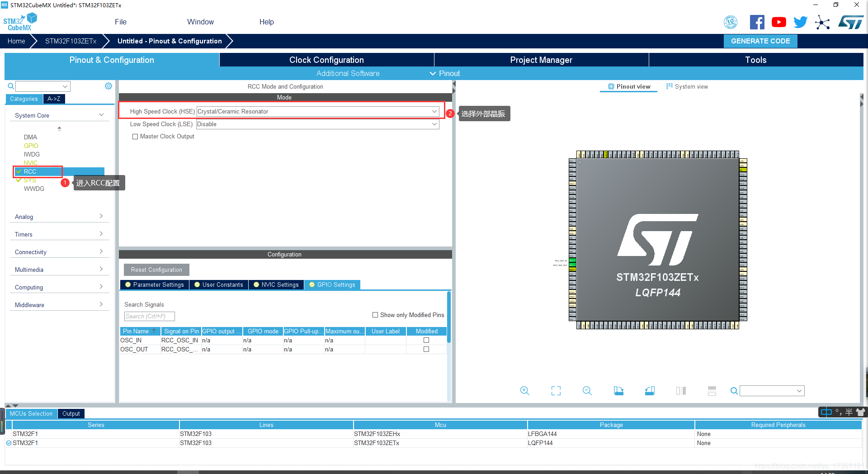Viewport: 868px width, 474px height.
Task: Click the Search Signals input field
Action: (x=149, y=316)
